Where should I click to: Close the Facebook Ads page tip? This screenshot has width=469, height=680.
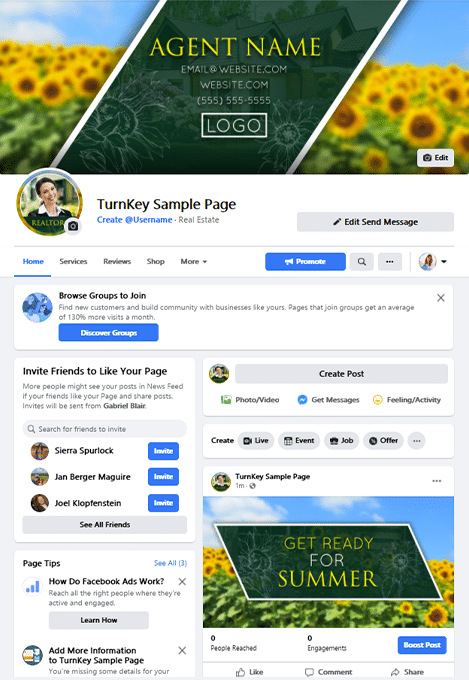click(182, 582)
